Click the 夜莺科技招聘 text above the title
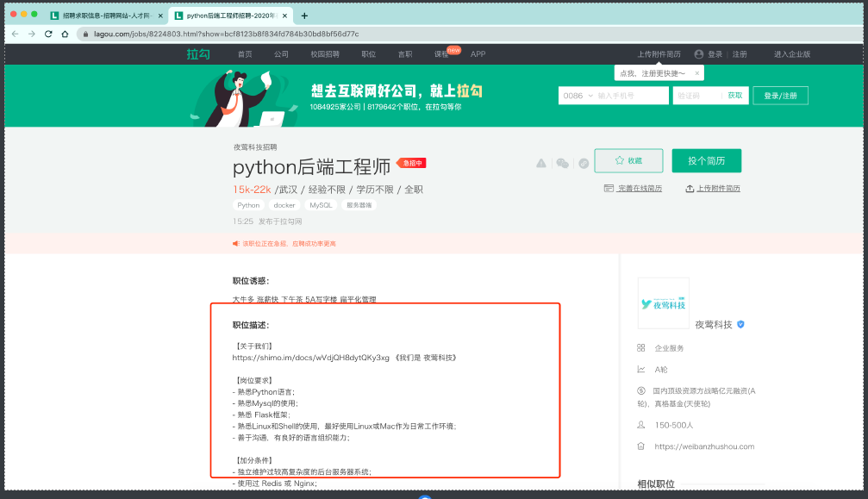The width and height of the screenshot is (868, 499). pyautogui.click(x=255, y=147)
